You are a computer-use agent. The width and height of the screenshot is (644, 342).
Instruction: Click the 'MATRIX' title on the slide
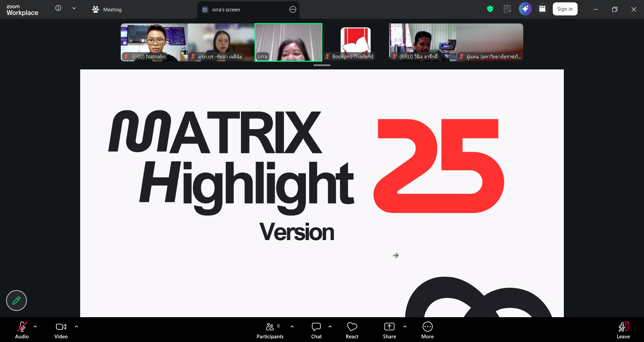click(215, 131)
